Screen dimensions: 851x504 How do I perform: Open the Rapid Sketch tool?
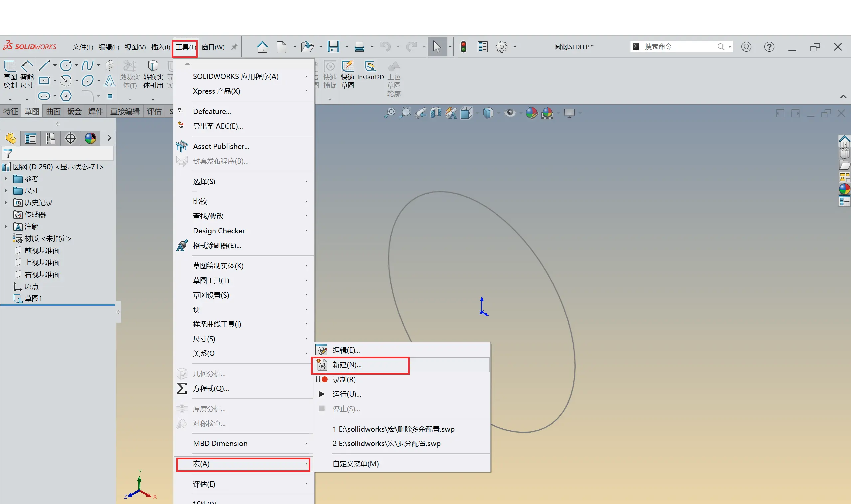[x=347, y=66]
